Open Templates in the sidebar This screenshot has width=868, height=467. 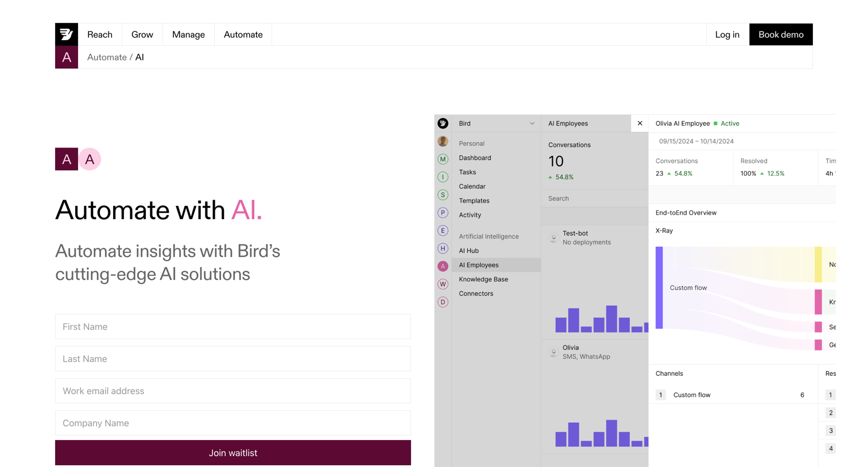click(474, 201)
